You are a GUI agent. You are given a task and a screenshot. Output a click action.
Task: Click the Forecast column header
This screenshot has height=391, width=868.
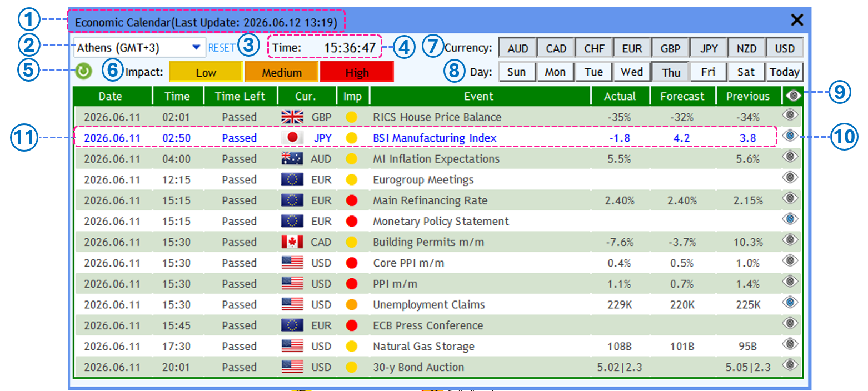click(682, 96)
